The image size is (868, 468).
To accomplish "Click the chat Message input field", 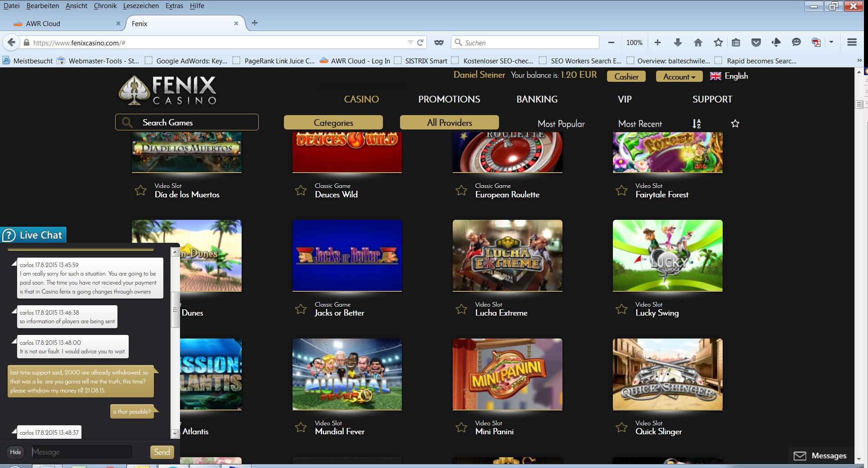I will pyautogui.click(x=81, y=452).
